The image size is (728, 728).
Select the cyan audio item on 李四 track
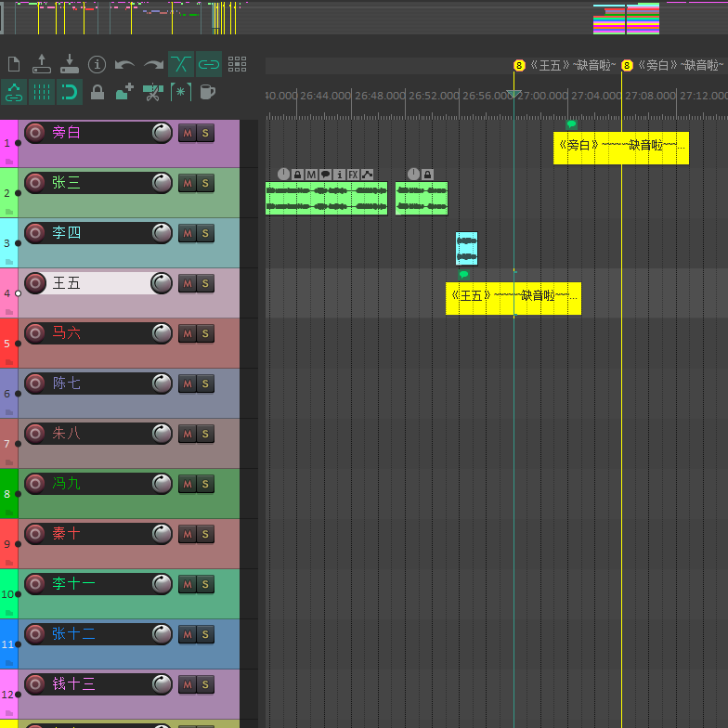click(x=466, y=249)
